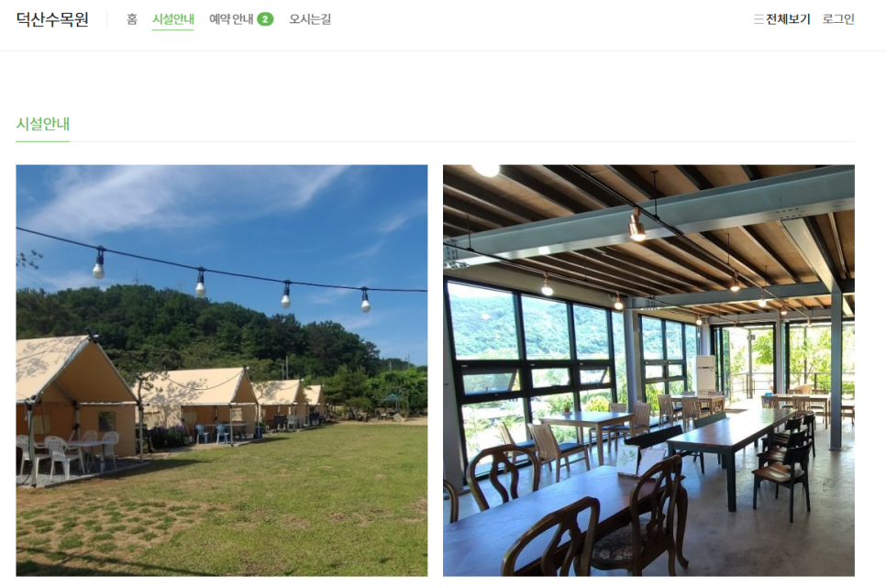This screenshot has width=886, height=588.
Task: Go to the 홈 menu item
Action: tap(132, 19)
